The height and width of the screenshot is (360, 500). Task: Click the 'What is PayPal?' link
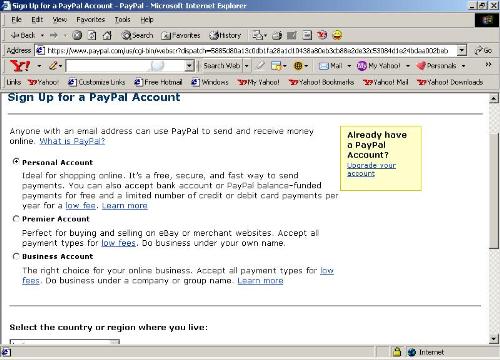pos(72,141)
